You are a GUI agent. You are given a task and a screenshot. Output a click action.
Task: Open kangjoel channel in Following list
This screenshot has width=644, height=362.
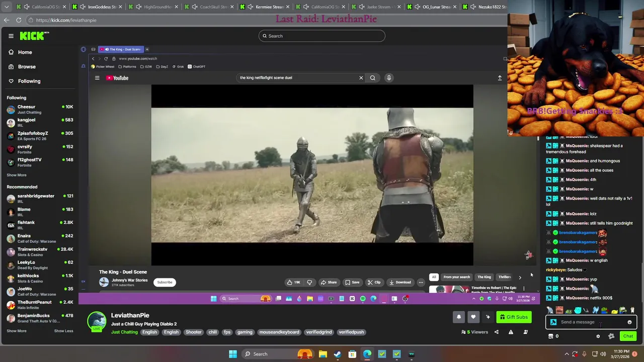click(40, 122)
